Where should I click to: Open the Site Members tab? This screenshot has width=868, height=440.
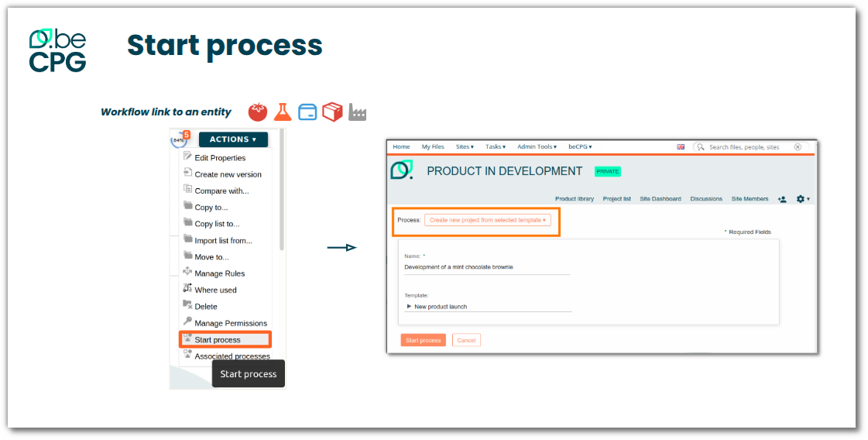pyautogui.click(x=750, y=199)
